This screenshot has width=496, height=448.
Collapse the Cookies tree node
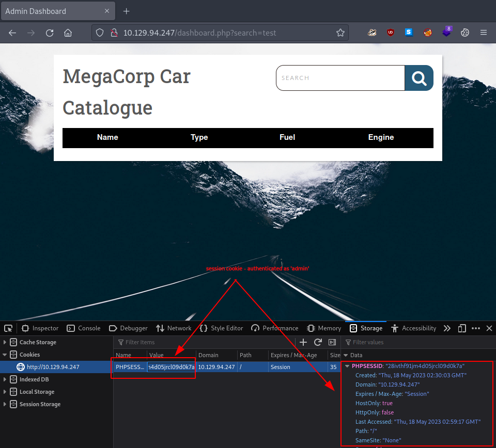[x=5, y=355]
